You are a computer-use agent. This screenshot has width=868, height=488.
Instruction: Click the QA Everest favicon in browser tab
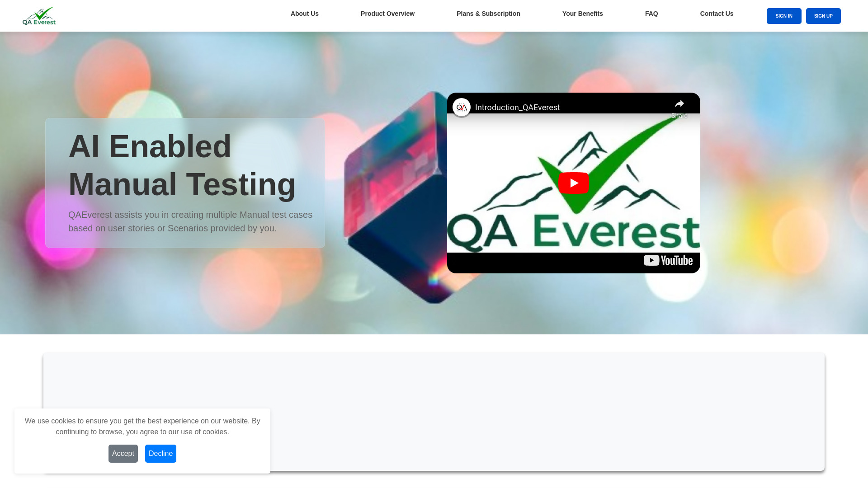coord(39,15)
